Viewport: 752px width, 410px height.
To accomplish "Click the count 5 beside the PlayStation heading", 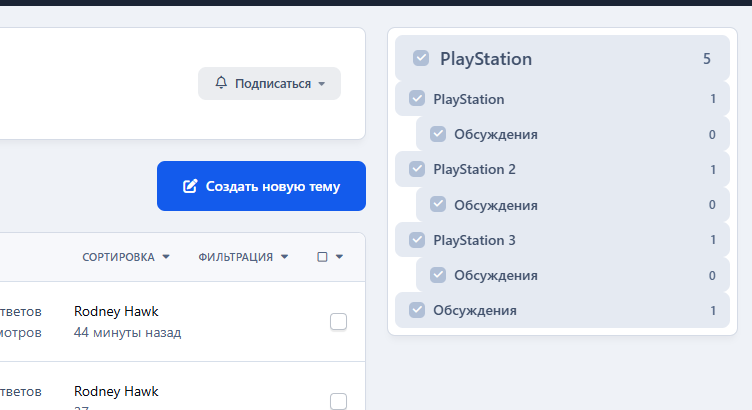I will pyautogui.click(x=706, y=59).
